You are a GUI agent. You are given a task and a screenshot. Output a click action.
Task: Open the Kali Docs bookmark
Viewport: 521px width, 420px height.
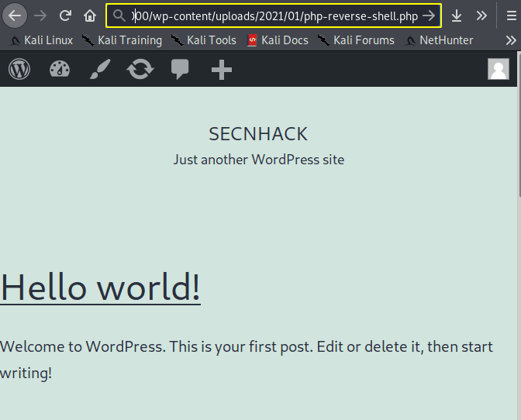pyautogui.click(x=278, y=40)
